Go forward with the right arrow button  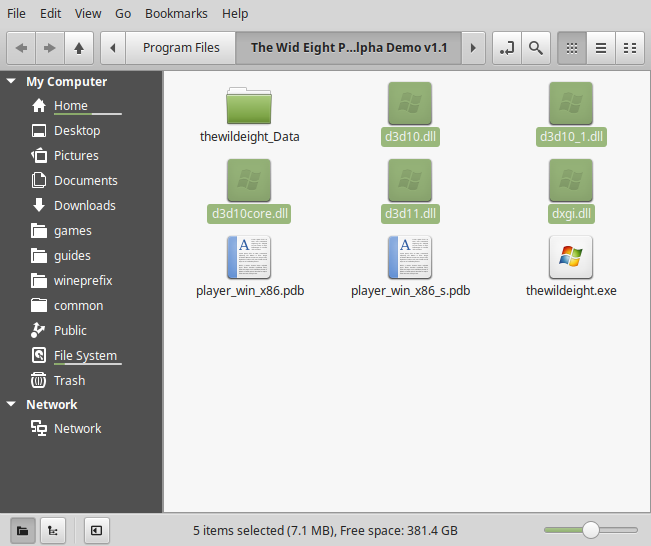pos(50,48)
